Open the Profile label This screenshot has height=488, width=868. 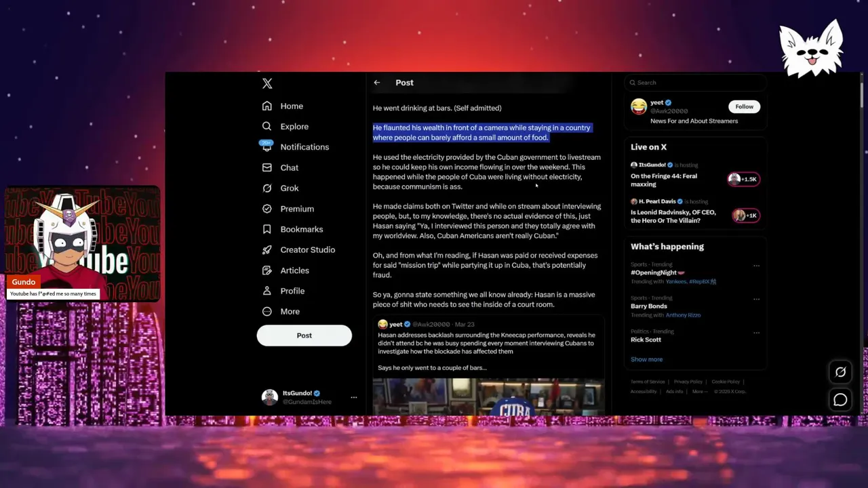point(292,291)
